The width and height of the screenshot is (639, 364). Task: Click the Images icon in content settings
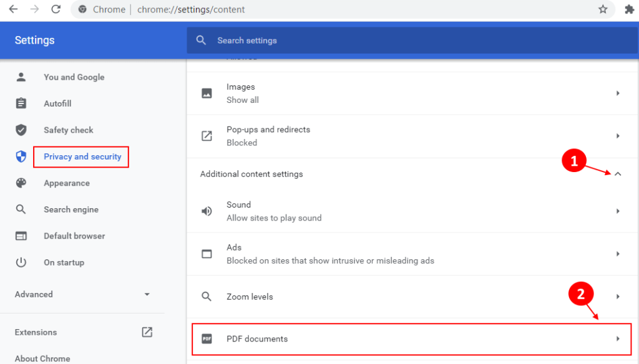coord(207,93)
